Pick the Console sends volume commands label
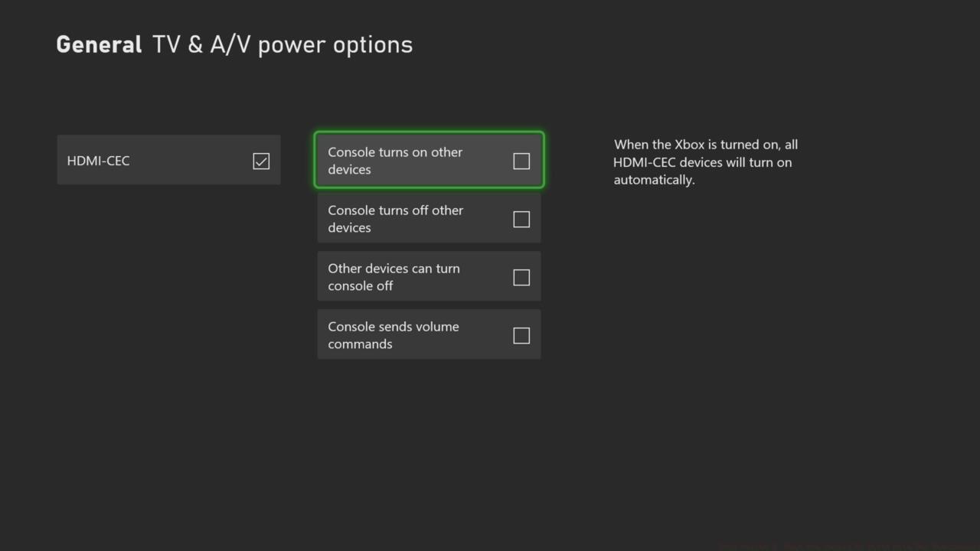 394,335
